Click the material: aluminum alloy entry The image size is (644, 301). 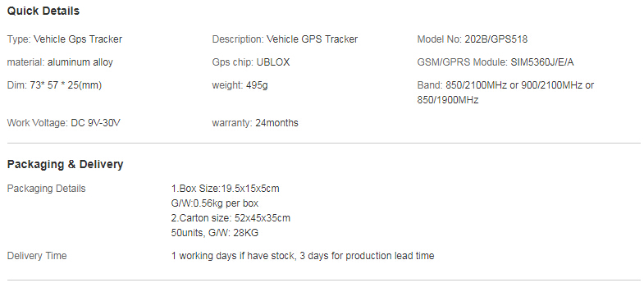60,62
